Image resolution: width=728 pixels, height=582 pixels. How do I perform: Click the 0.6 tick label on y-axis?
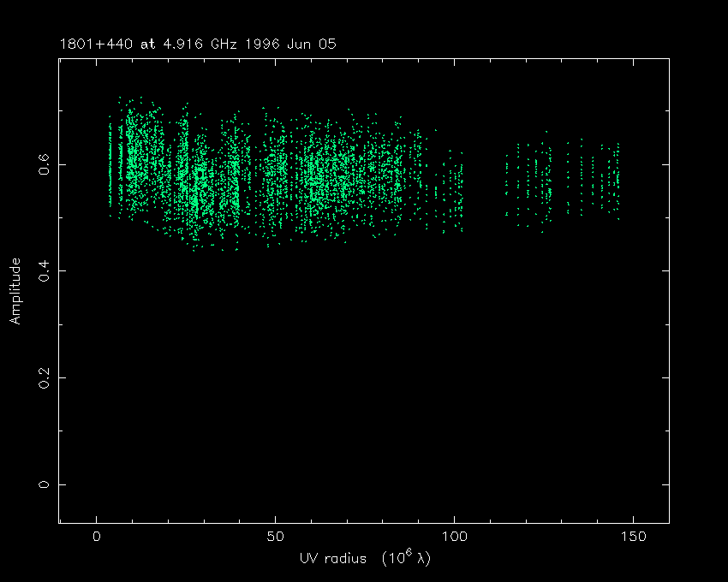click(43, 163)
